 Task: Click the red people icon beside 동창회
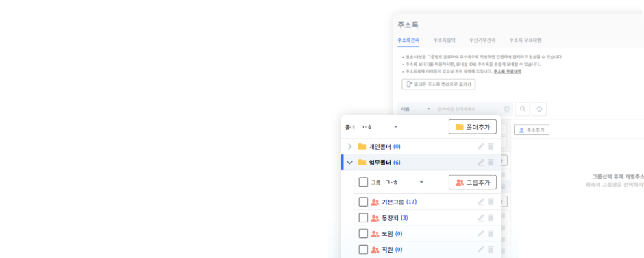point(375,218)
